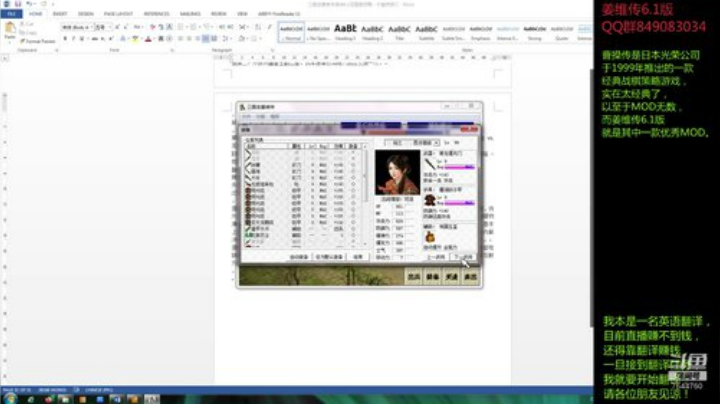Click the Cut command

(x=27, y=24)
